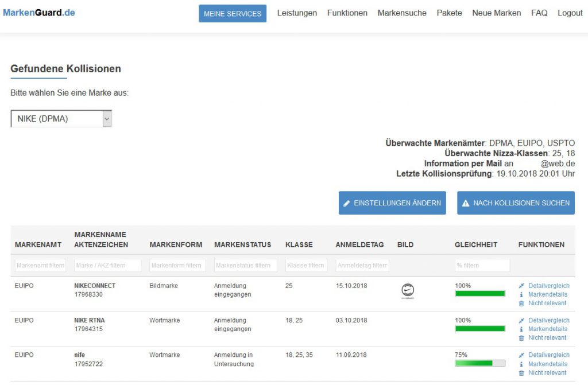Screen dimensions: 588x385
Task: Open Detailvergleich link for NIKE RTNA
Action: (x=548, y=321)
